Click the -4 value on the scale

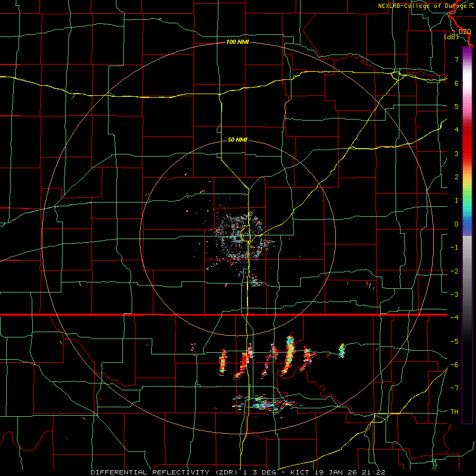(454, 317)
